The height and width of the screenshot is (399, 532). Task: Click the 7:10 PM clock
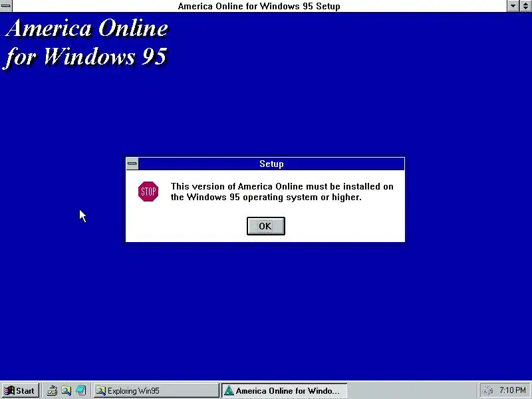click(512, 390)
